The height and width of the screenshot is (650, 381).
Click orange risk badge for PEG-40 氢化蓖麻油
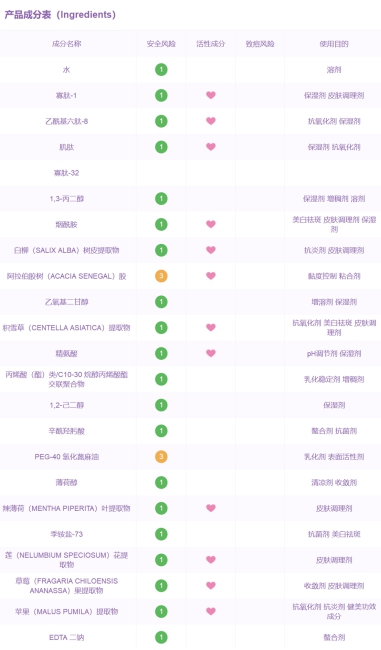click(x=161, y=457)
